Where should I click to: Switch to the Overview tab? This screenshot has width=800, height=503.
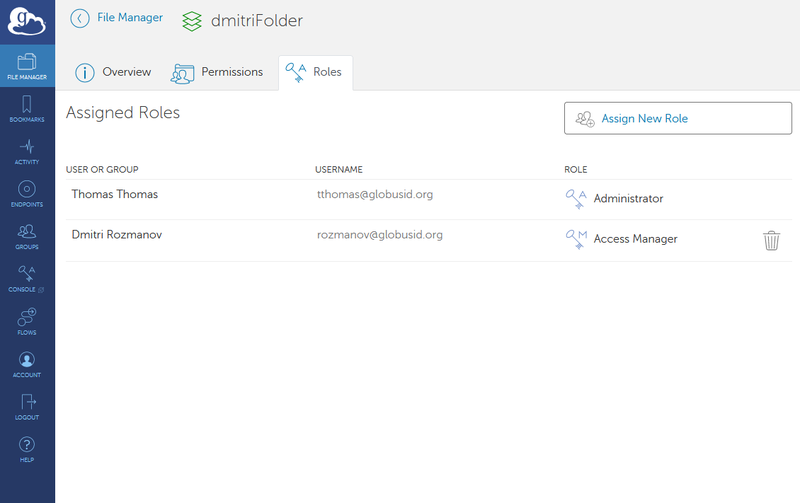114,72
